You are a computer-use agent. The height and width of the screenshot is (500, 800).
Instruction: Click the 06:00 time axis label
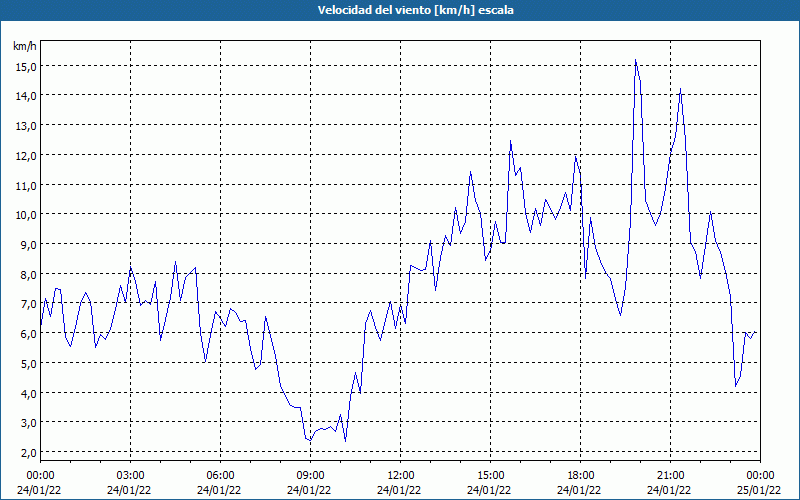tap(220, 476)
